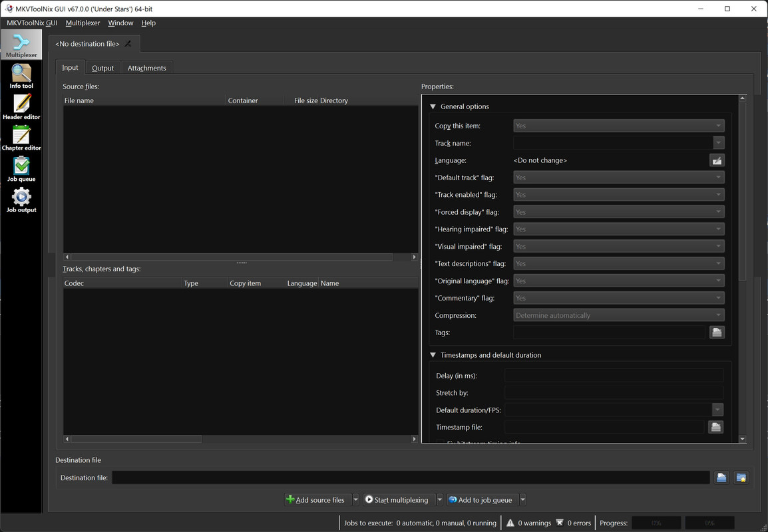Open the Original language flag dropdown
Viewport: 768px width, 532px height.
pyautogui.click(x=619, y=281)
